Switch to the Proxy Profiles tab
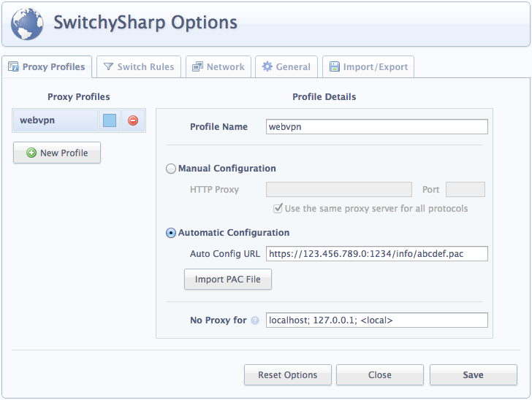This screenshot has width=532, height=400. pos(47,66)
